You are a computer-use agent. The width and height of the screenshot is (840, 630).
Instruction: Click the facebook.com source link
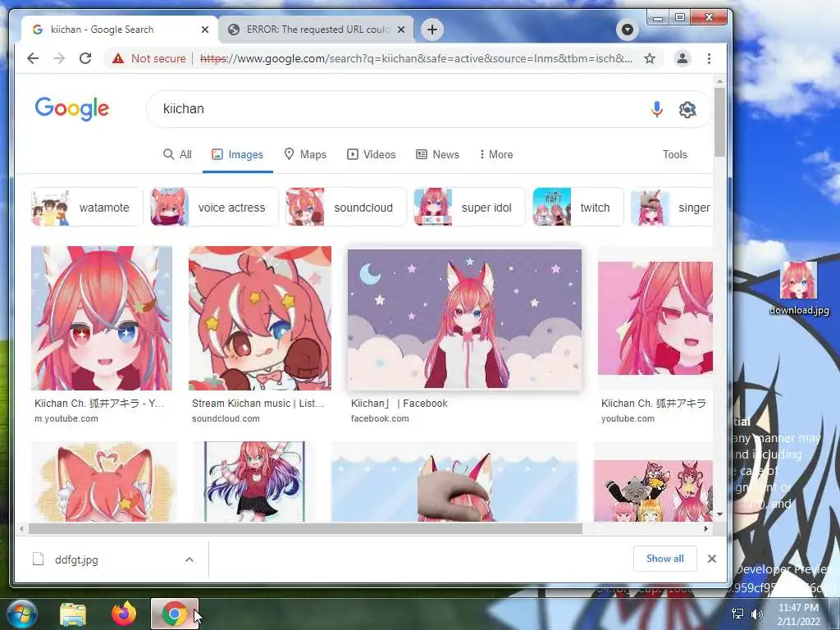380,418
